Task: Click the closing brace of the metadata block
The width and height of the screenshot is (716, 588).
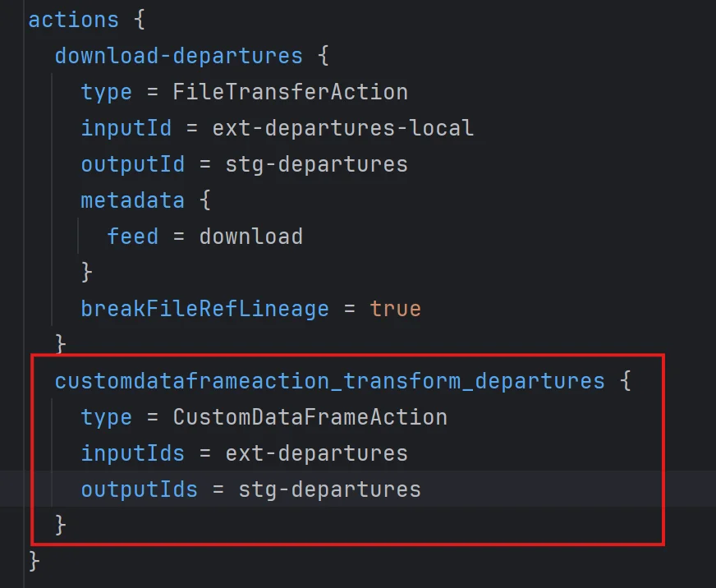Action: point(85,272)
